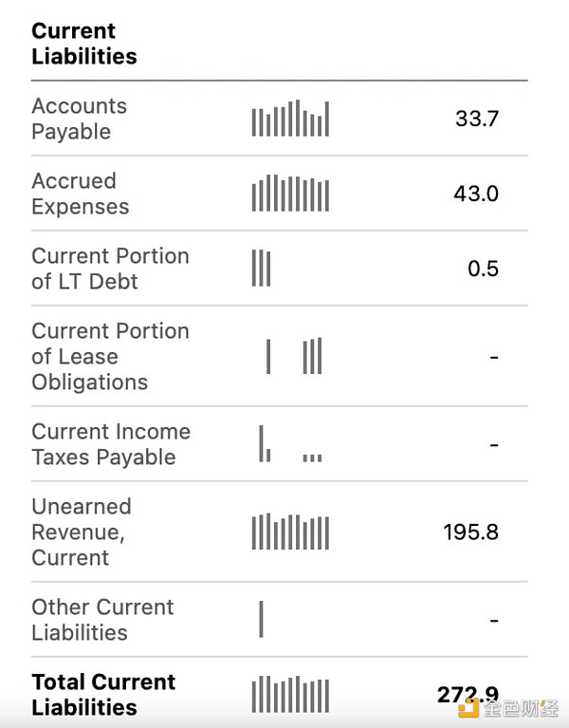Click the Unearned Revenue, Current label
This screenshot has width=569, height=728.
tap(82, 532)
